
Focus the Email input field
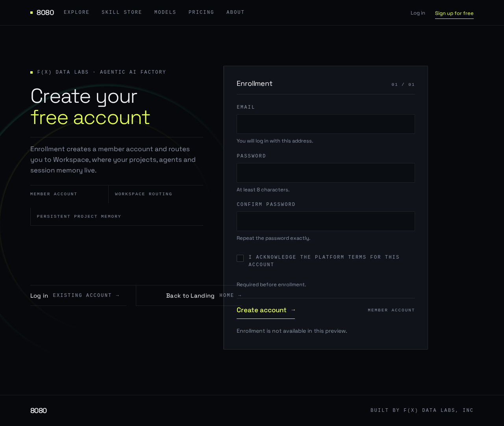tap(326, 124)
